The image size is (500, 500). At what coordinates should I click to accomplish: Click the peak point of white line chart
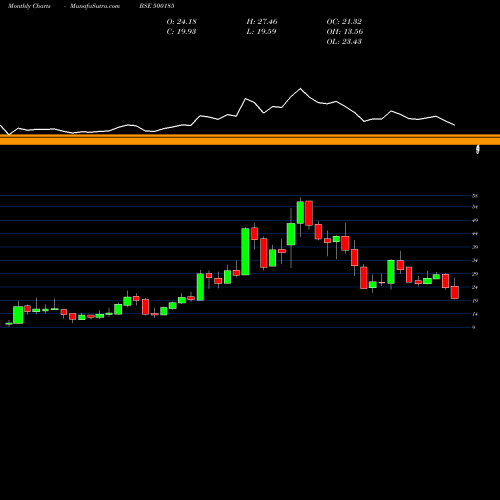tap(300, 88)
